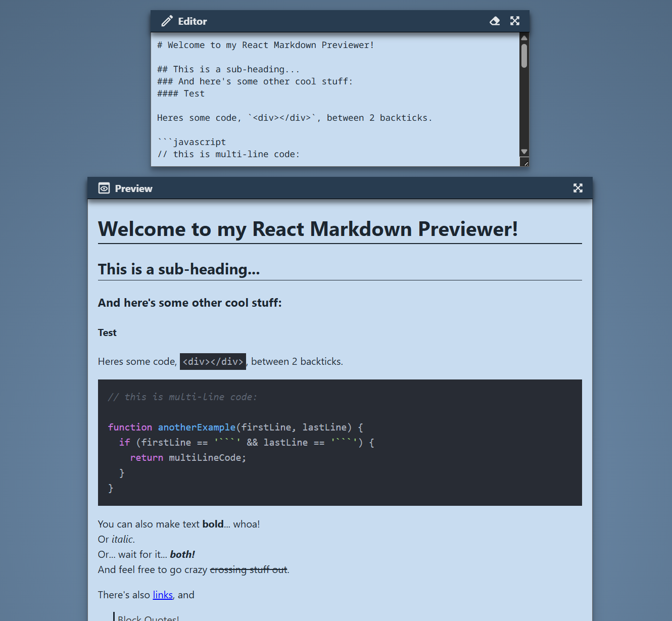This screenshot has height=621, width=672.
Task: Click the eraser icon to clear editor
Action: coord(495,21)
